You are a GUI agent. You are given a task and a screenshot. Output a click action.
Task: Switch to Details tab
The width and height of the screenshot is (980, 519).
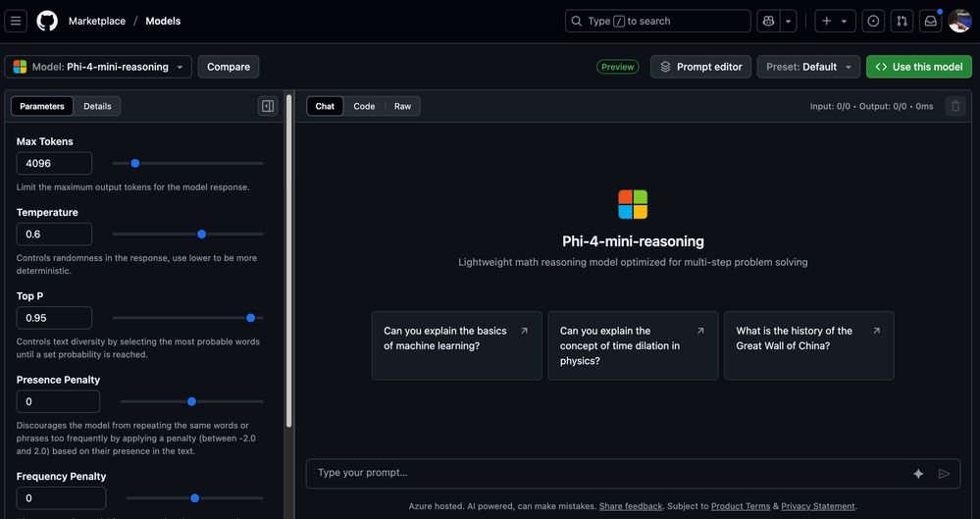pos(97,106)
